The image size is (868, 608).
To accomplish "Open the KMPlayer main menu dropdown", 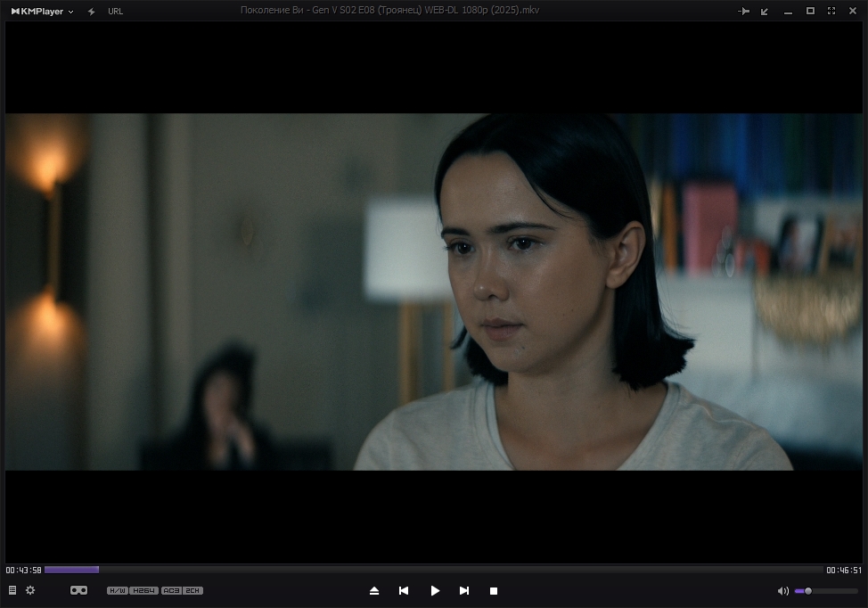I will [42, 11].
